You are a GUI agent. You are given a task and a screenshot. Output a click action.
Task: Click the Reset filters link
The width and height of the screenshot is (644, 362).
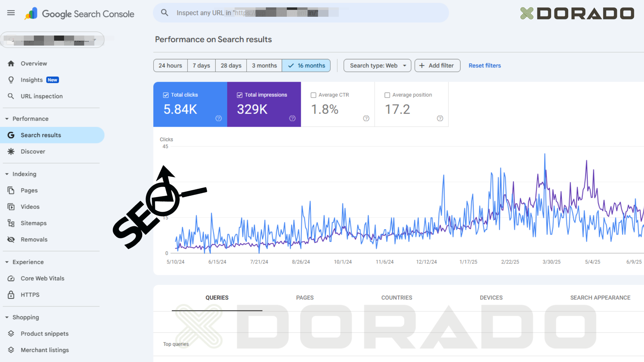[485, 66]
